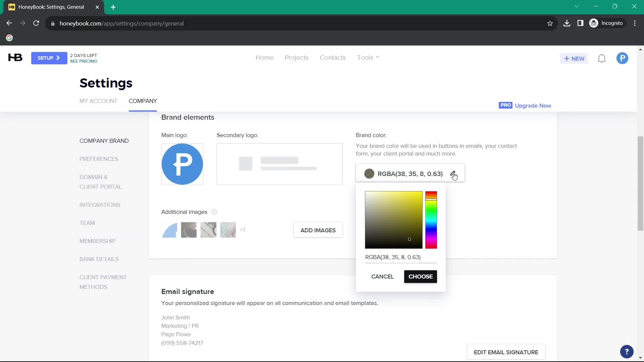
Task: Open the browser downloads icon
Action: [567, 23]
